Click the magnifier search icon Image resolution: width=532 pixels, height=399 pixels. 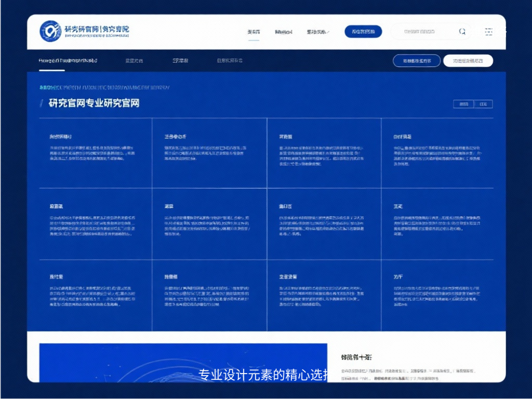point(462,31)
